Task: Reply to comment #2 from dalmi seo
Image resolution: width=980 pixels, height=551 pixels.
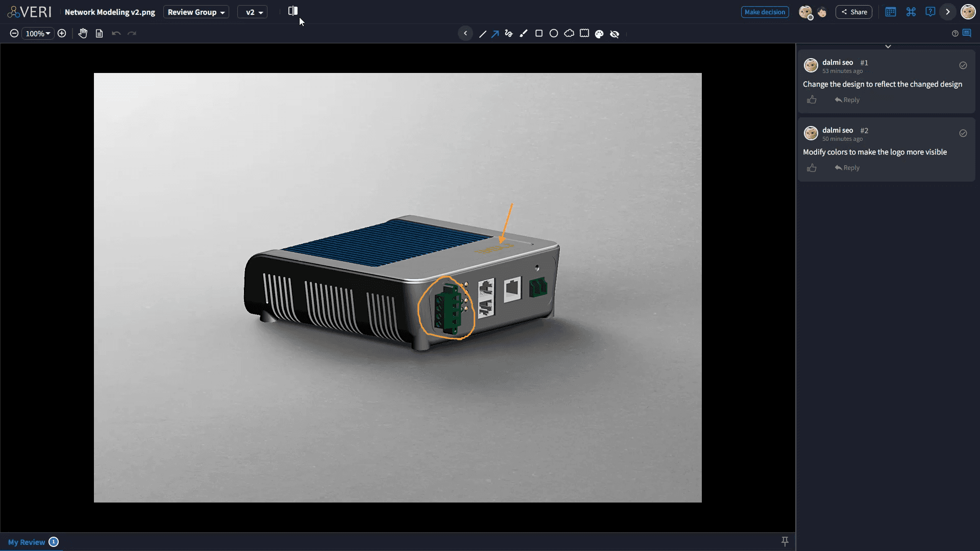Action: click(x=846, y=168)
